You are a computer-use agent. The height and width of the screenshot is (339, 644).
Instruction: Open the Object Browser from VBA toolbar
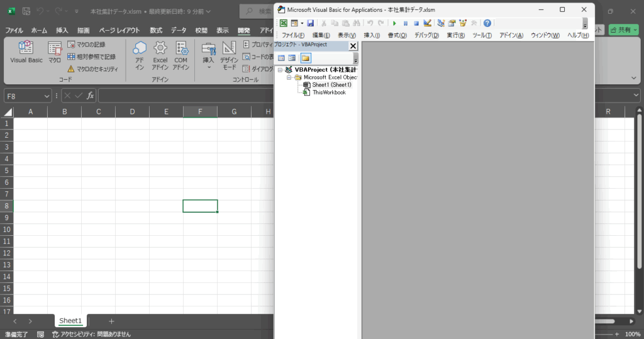[x=463, y=23]
